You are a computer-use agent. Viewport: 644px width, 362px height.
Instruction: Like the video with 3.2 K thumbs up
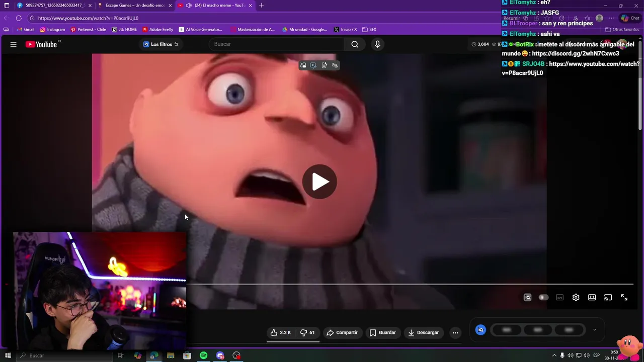pyautogui.click(x=281, y=332)
